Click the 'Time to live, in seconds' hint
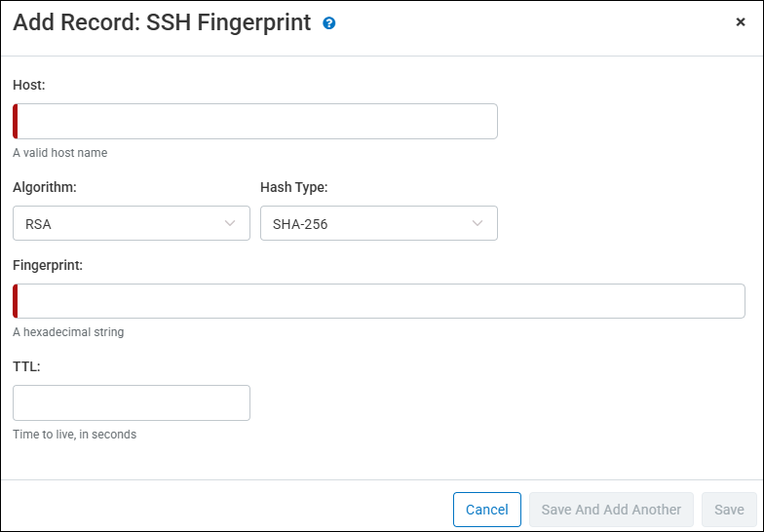 75,435
